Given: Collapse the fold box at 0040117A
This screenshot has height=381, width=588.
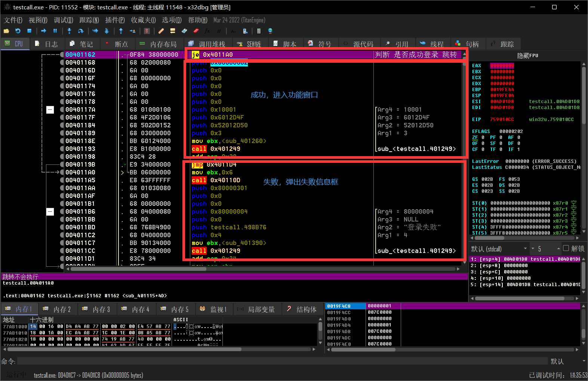Looking at the screenshot, I should [50, 110].
